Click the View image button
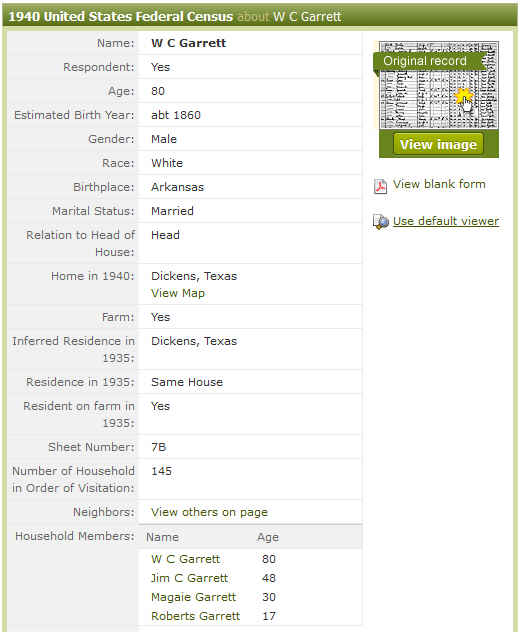The width and height of the screenshot is (525, 632). (x=438, y=144)
